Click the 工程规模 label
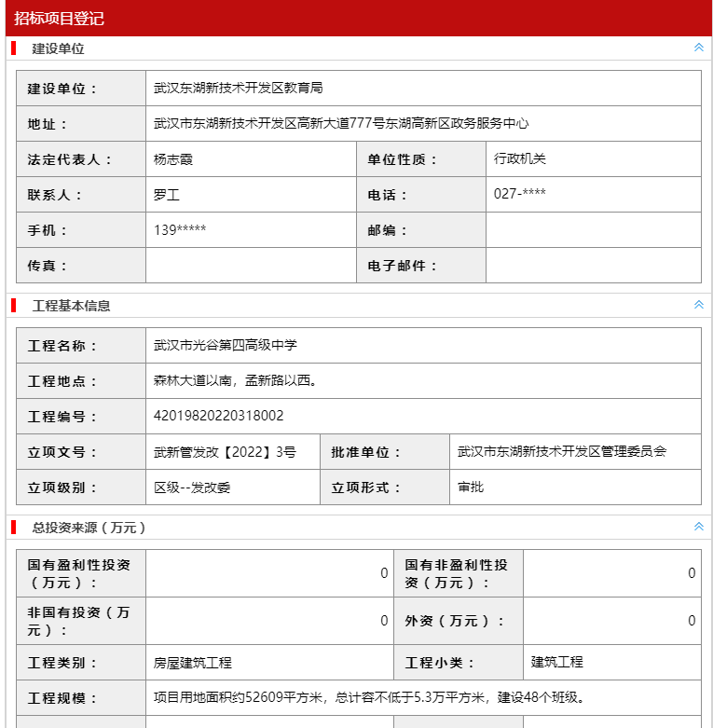Image resolution: width=713 pixels, height=728 pixels. (x=62, y=698)
